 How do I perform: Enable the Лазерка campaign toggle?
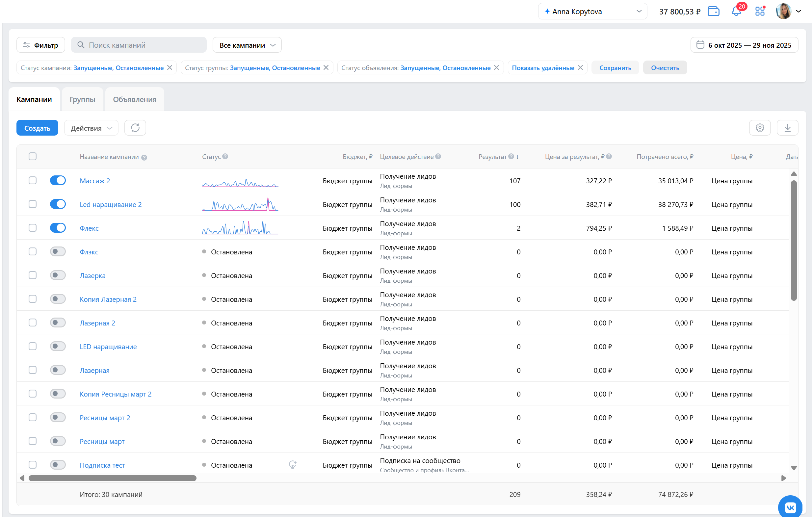tap(58, 275)
